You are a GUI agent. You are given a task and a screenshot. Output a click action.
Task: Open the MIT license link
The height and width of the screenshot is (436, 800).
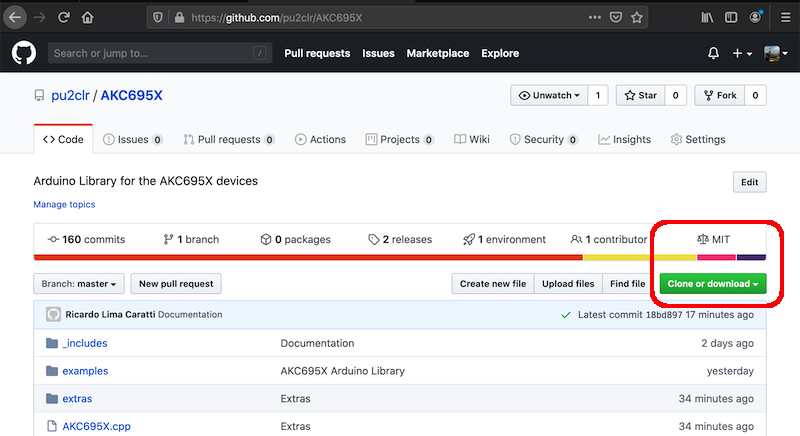[713, 239]
